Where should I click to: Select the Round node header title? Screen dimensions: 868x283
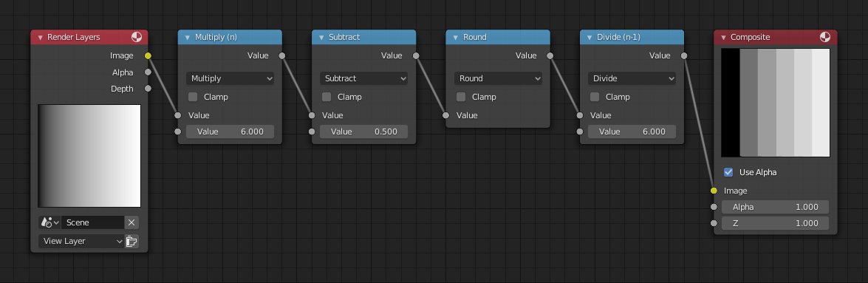click(x=474, y=37)
